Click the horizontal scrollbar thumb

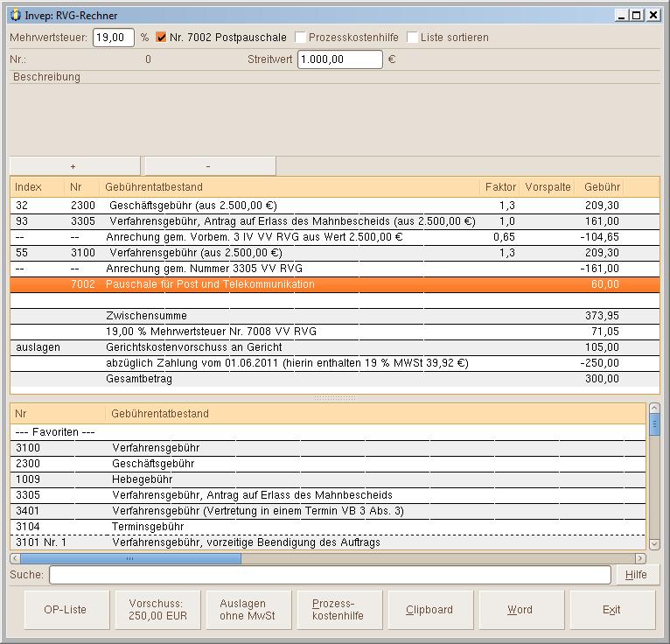(130, 558)
